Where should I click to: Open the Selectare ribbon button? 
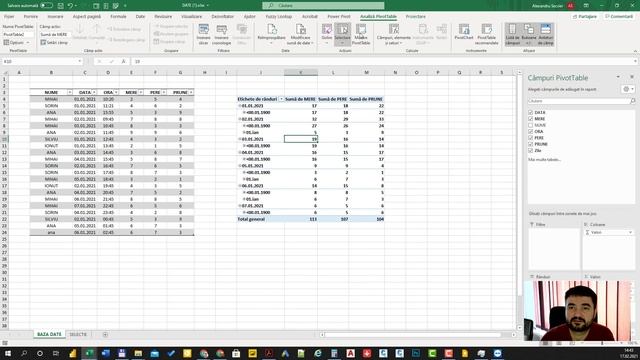(342, 34)
